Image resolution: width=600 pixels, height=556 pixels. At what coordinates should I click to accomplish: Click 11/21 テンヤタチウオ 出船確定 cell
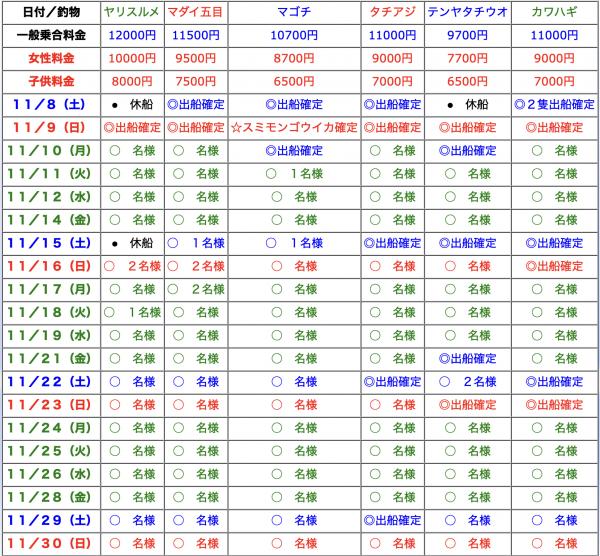coord(468,359)
